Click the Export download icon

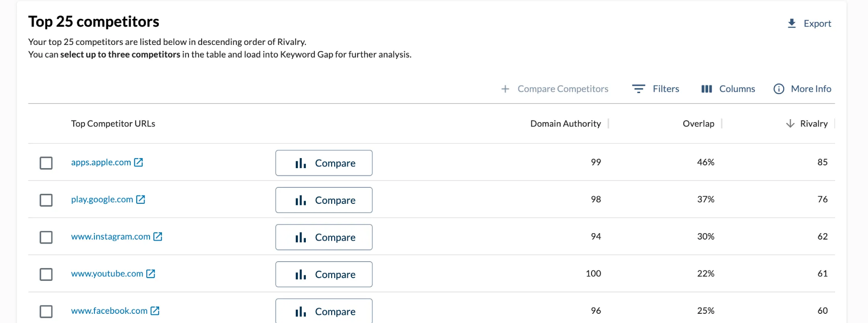tap(792, 23)
